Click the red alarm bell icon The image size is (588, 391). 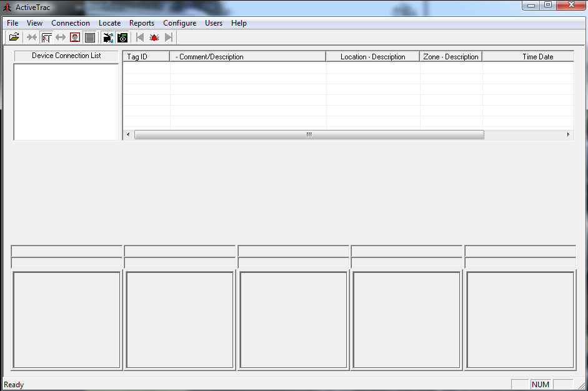click(x=154, y=37)
